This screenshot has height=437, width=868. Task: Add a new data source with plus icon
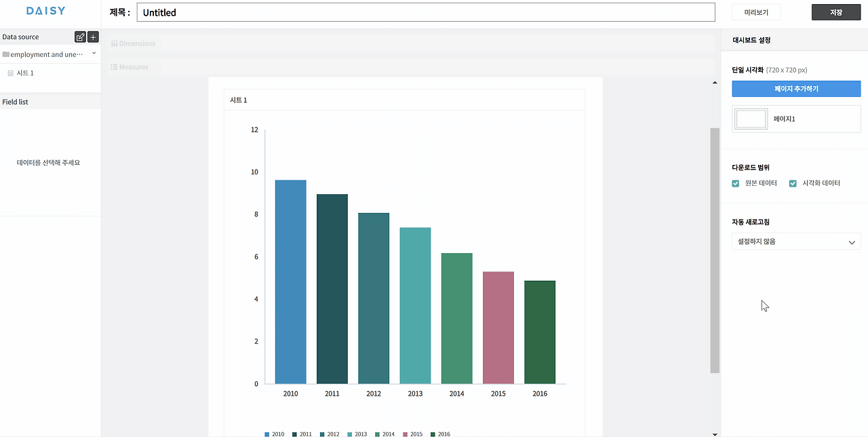(93, 37)
